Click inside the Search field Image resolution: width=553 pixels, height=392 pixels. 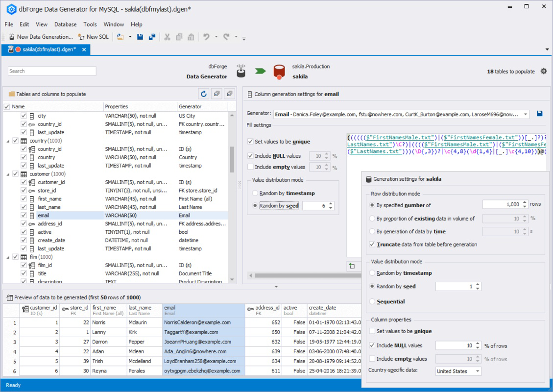51,71
